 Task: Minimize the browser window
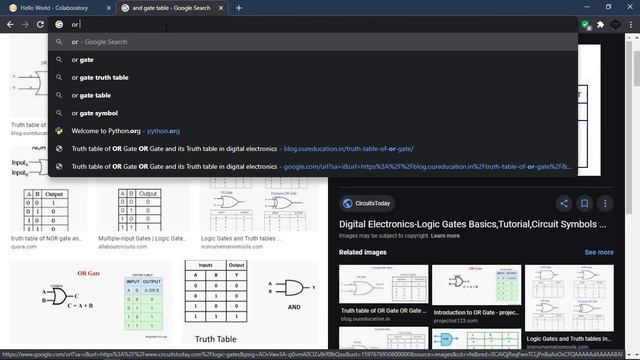click(587, 7)
